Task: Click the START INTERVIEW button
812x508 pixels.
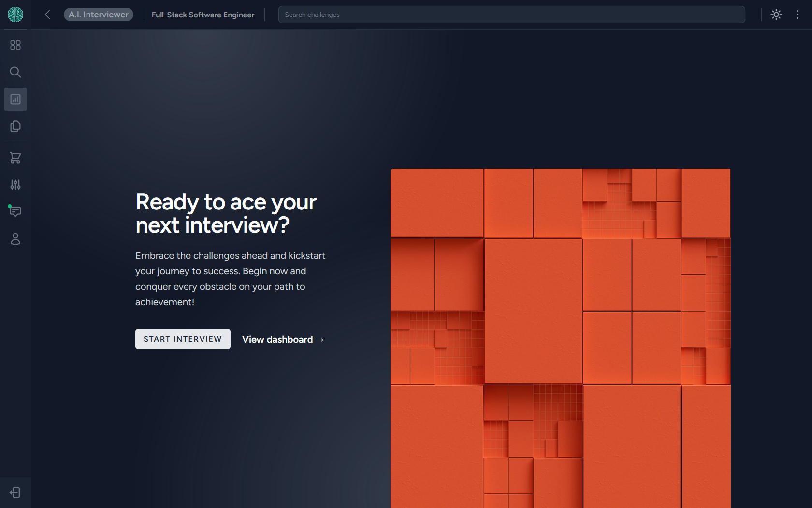Action: click(x=183, y=339)
